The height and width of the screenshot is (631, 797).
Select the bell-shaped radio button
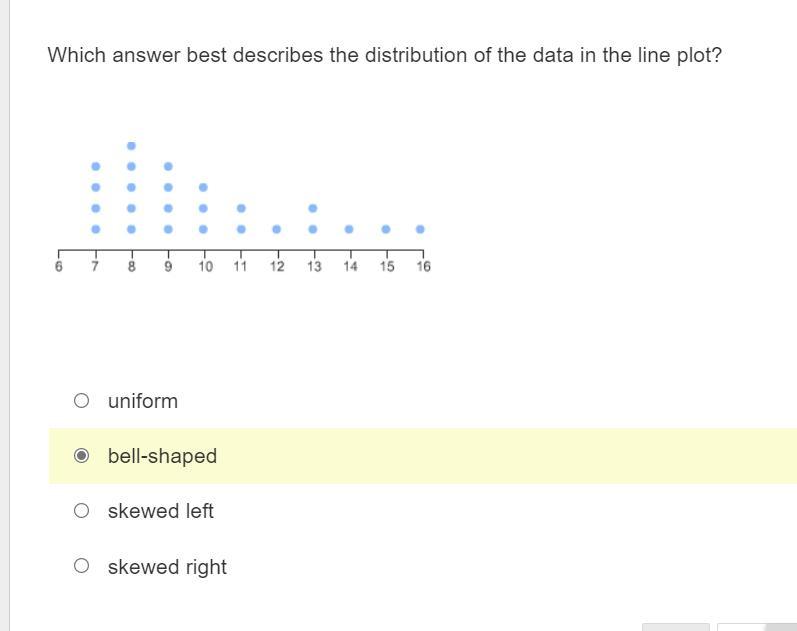(x=81, y=456)
